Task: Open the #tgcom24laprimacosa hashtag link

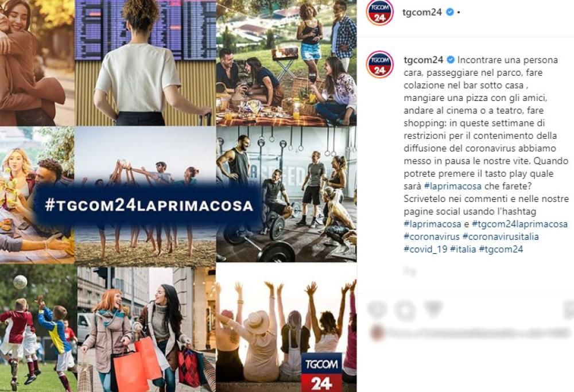Action: tap(520, 224)
